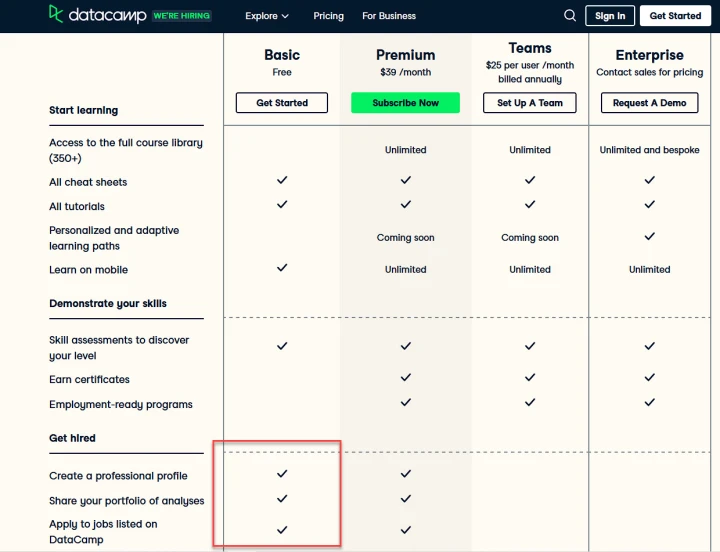
Task: Click Teams checkmark for Skill assessments
Action: pos(530,346)
